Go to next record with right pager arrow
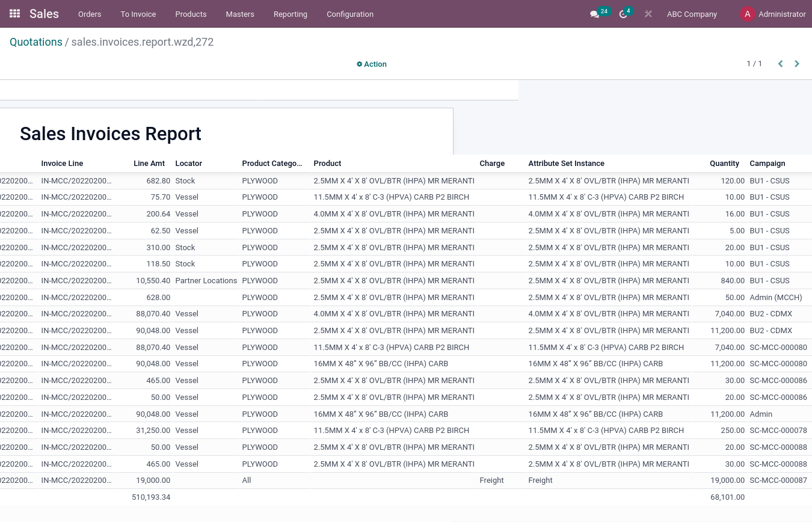This screenshot has width=812, height=522. 796,63
